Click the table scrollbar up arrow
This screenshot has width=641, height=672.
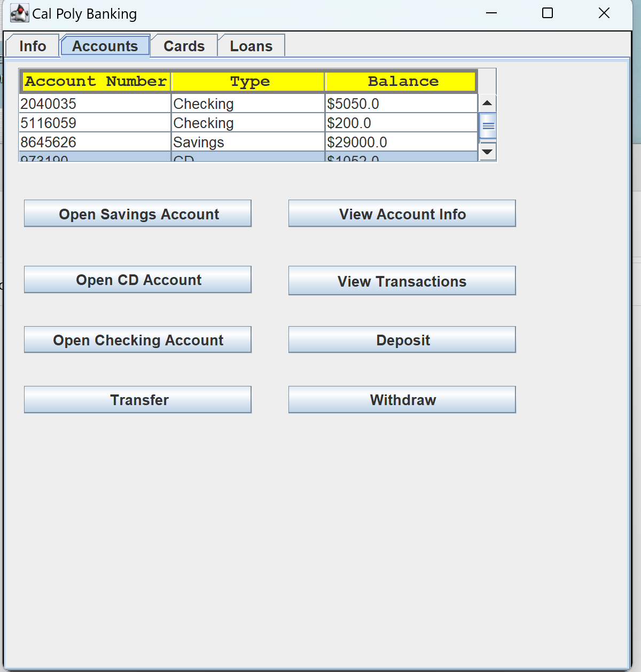coord(487,103)
